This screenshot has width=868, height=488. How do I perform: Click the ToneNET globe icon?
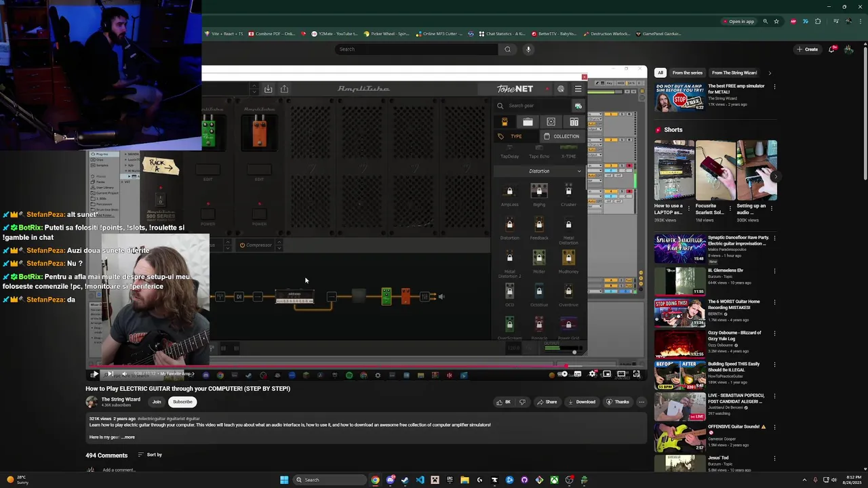561,89
